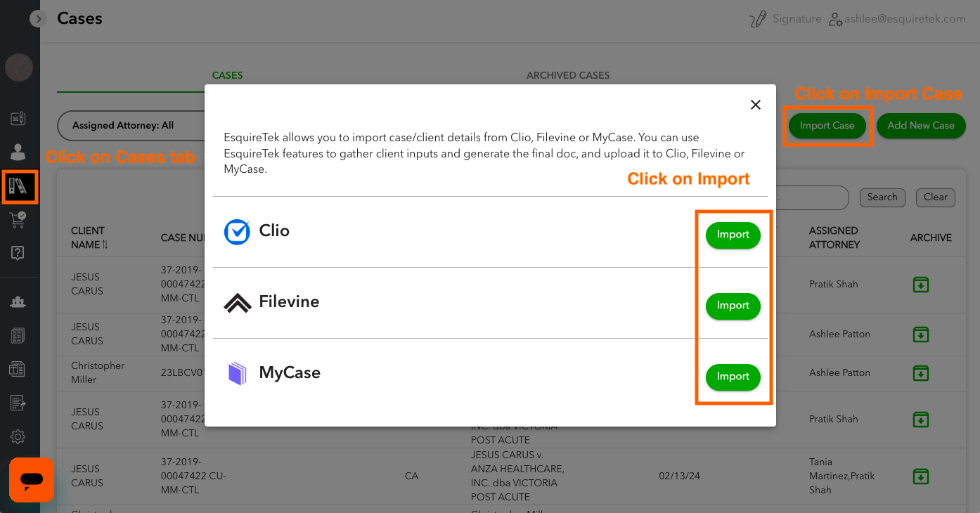
Task: Open Settings via the gear icon
Action: click(18, 436)
